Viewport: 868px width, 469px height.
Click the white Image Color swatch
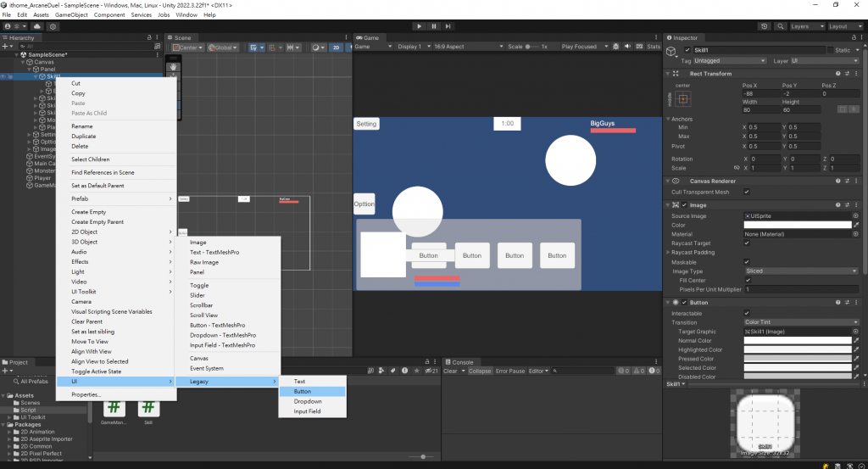click(x=797, y=225)
